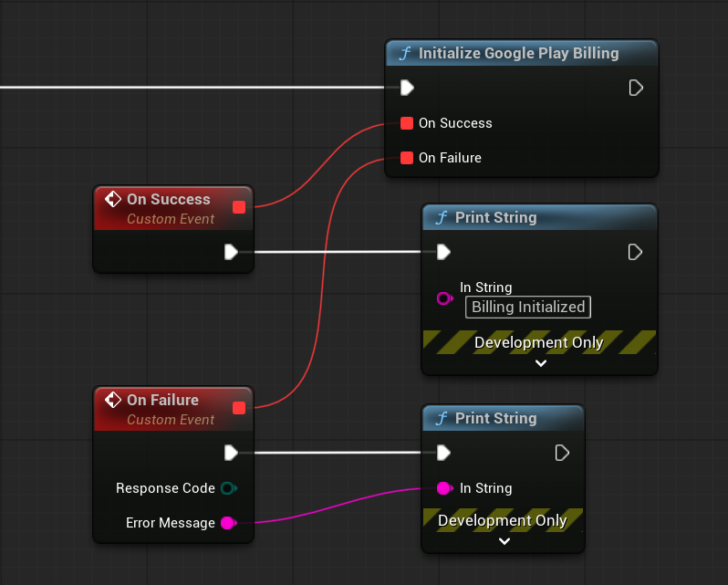Select the Billing Initialized Print String node title
Viewport: 728px width, 585px height.
pos(496,217)
